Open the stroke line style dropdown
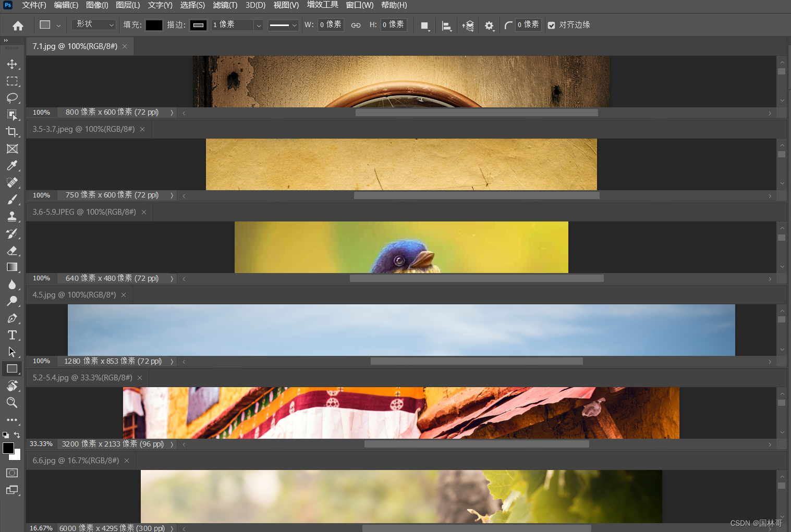Screen dimensions: 791x532 [x=283, y=25]
